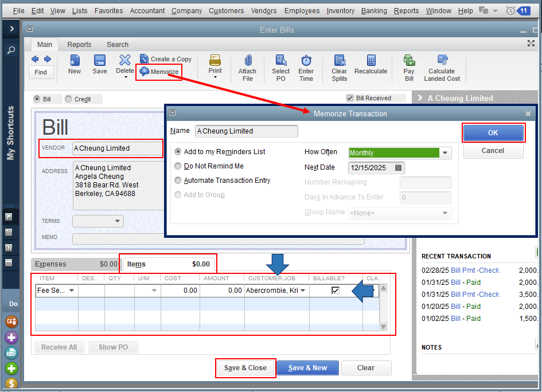Click Create a Copy in toolbar
Viewport: 542px width, 392px height.
166,59
